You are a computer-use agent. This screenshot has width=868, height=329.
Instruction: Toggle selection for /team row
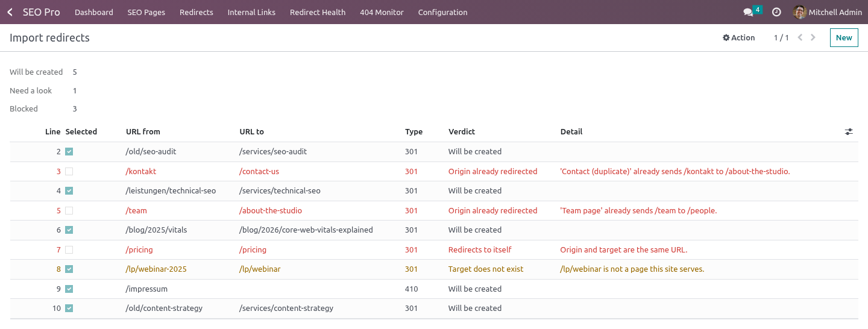tap(69, 211)
